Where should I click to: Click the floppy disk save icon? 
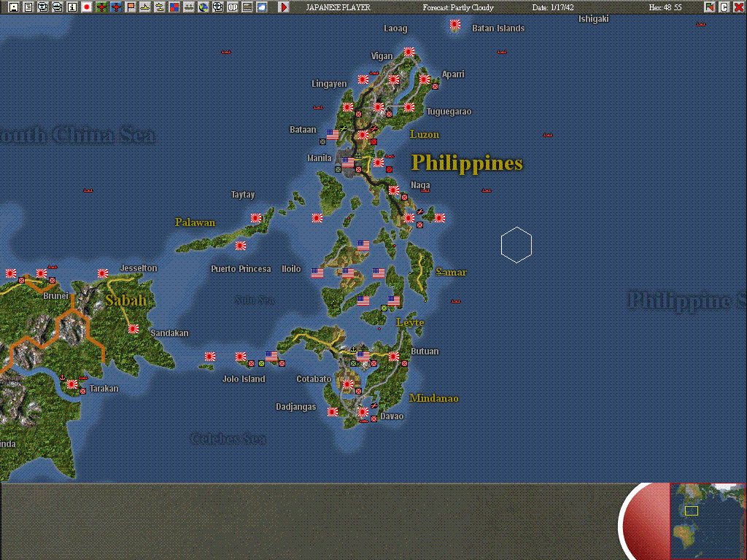pos(14,7)
